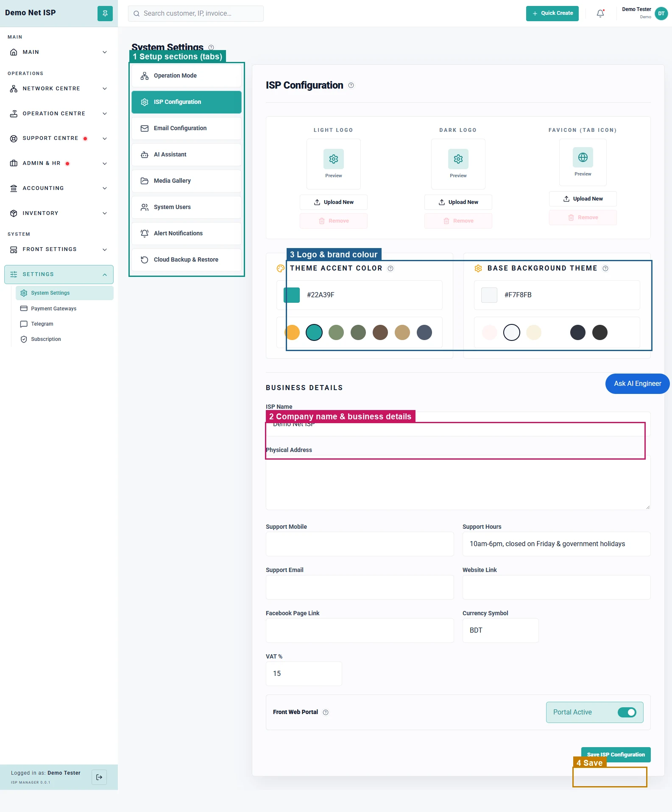Open Subscription in sidebar
672x812 pixels.
point(64,339)
